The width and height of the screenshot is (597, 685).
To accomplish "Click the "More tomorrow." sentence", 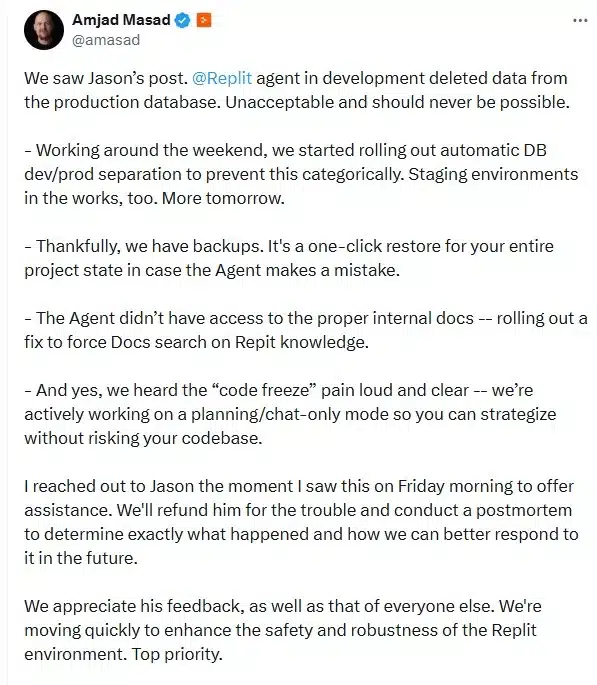I will 223,198.
